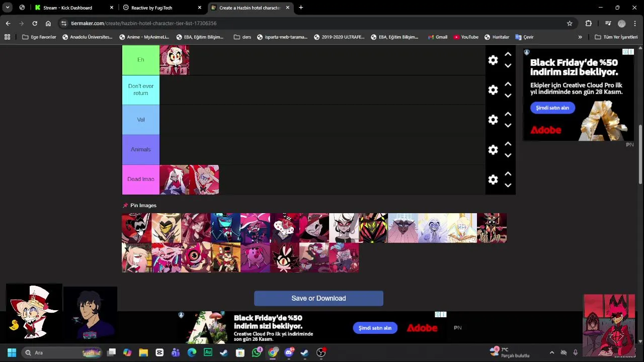Viewport: 644px width, 362px height.
Task: Expand the hidden bookmarks overflow chevron
Action: coord(580,37)
